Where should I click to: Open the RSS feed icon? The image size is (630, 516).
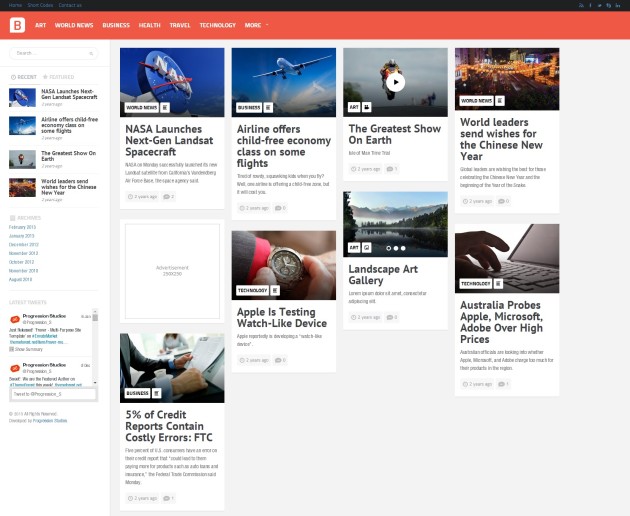point(581,5)
